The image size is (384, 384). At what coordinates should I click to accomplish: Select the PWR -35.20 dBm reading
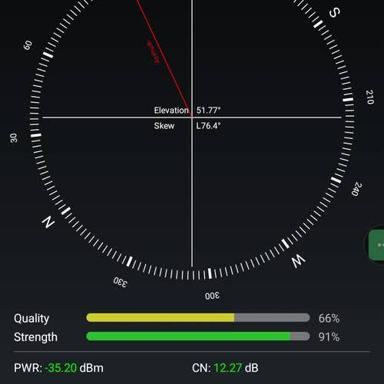click(x=59, y=368)
